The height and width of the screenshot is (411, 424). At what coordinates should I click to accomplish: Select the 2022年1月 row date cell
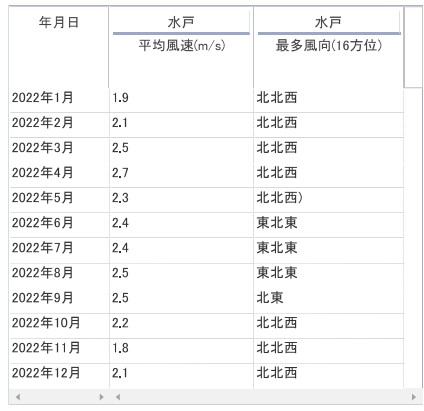tap(59, 99)
